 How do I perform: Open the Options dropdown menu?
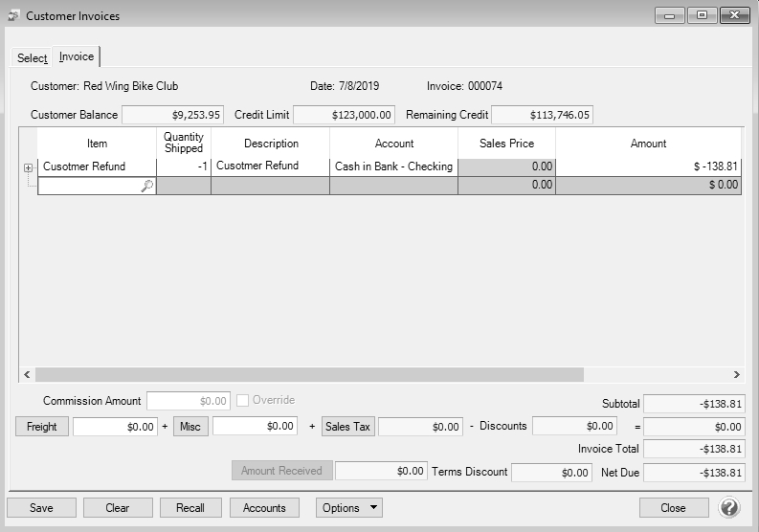[348, 508]
